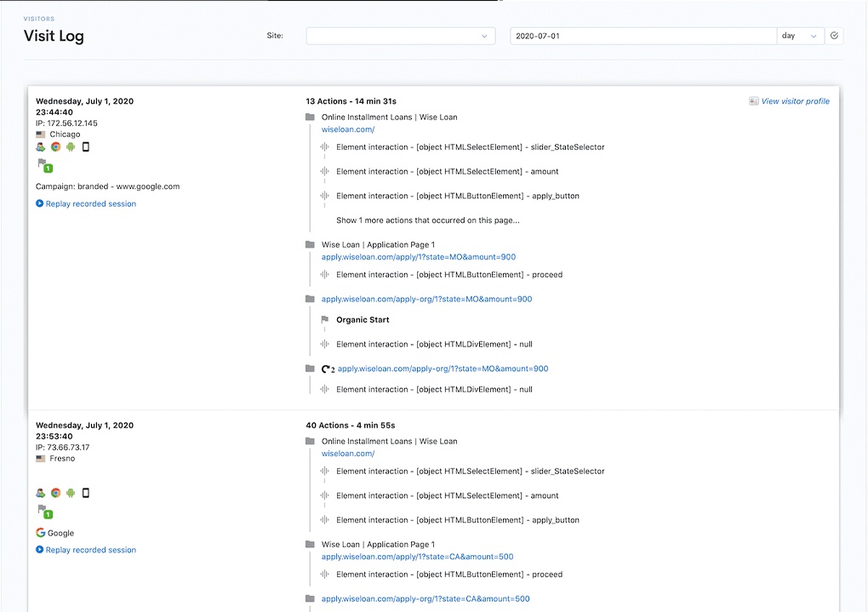Expand 'Show 1 more actions' on this page
This screenshot has width=868, height=612.
[x=427, y=220]
